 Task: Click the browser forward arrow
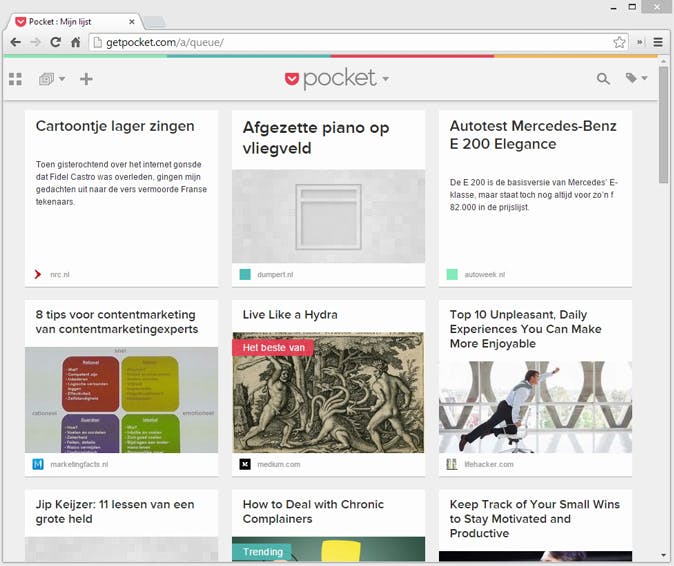point(35,42)
